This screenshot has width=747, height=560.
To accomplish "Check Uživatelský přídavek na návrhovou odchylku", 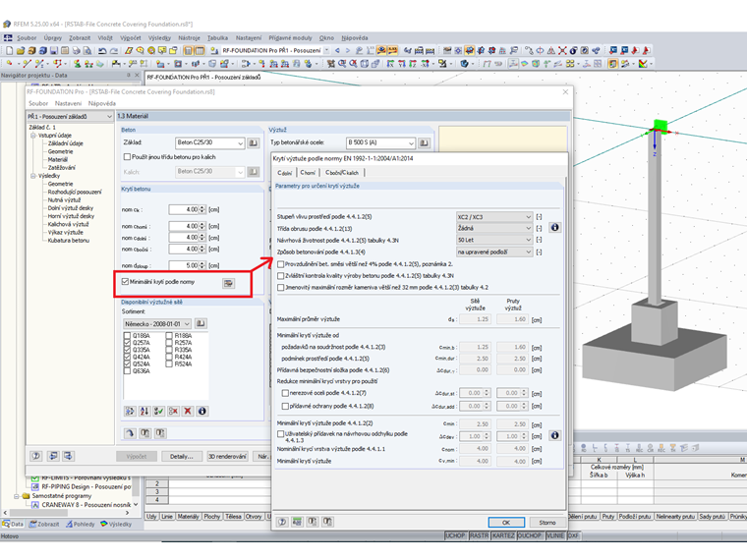I will [x=280, y=434].
